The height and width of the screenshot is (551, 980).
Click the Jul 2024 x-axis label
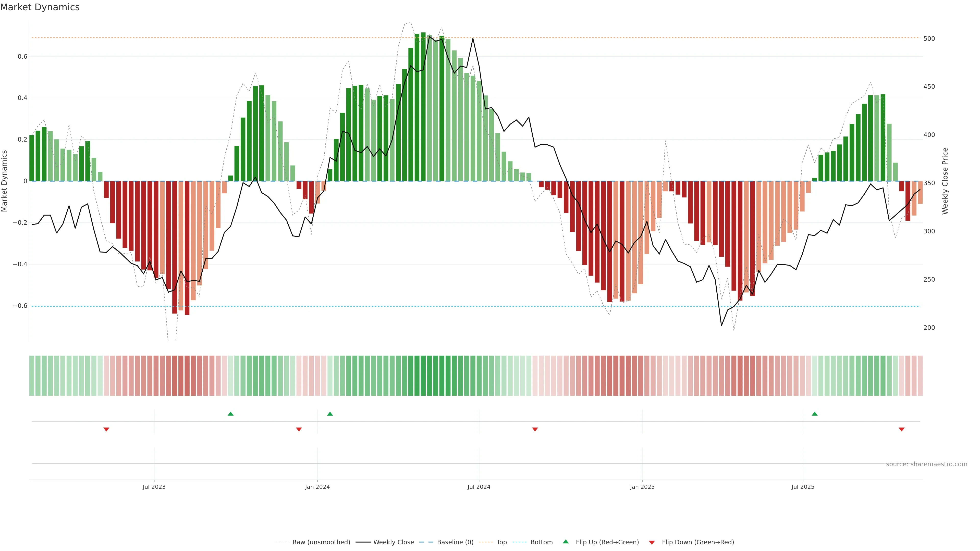(x=479, y=487)
